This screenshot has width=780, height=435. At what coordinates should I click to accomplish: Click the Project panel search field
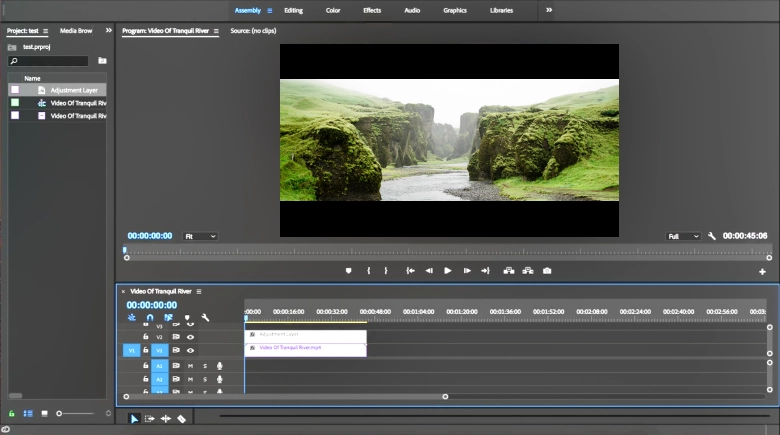(48, 61)
